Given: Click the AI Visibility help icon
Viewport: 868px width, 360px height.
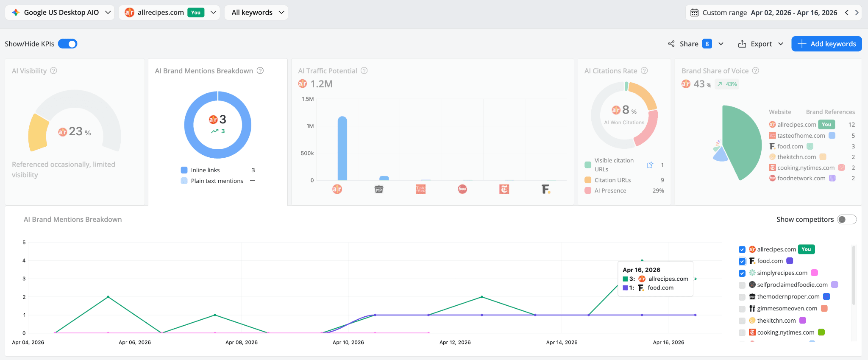Looking at the screenshot, I should click(53, 71).
